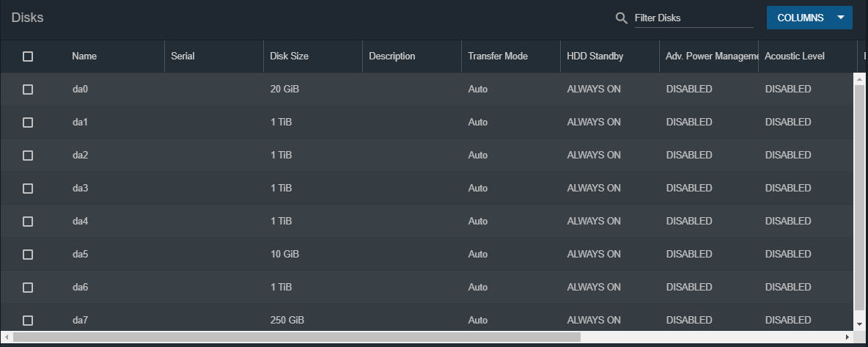Image resolution: width=868 pixels, height=347 pixels.
Task: Click the scroll down arrow of vertical scrollbar
Action: (x=859, y=324)
